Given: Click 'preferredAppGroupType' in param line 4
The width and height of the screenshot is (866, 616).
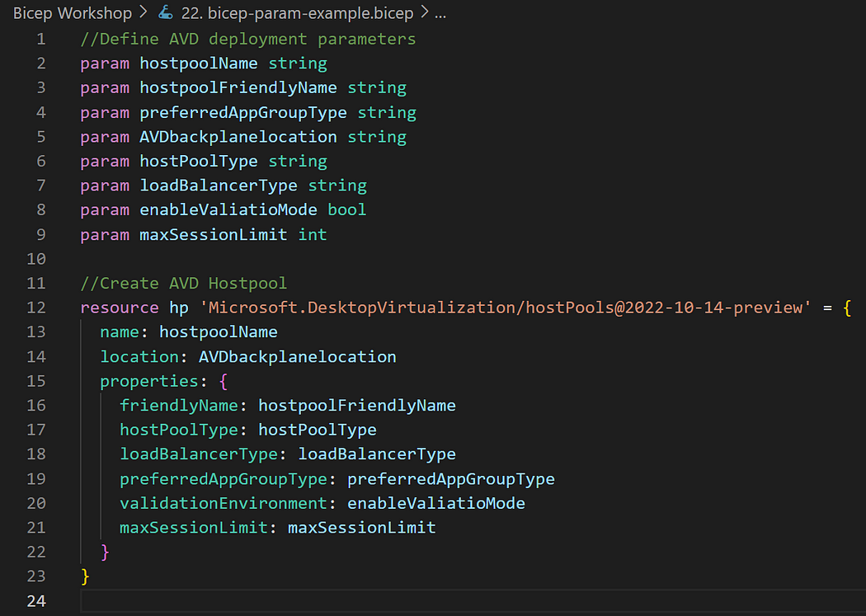Looking at the screenshot, I should click(243, 113).
